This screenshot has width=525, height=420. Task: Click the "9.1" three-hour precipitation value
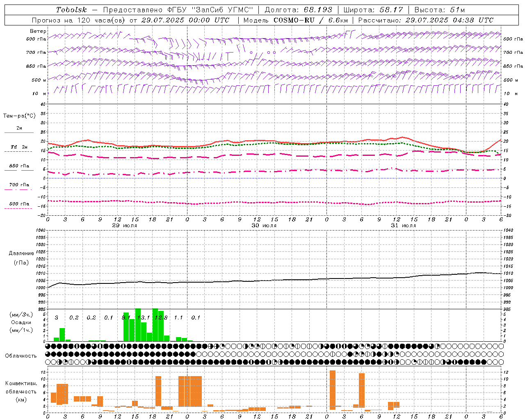pos(126,317)
